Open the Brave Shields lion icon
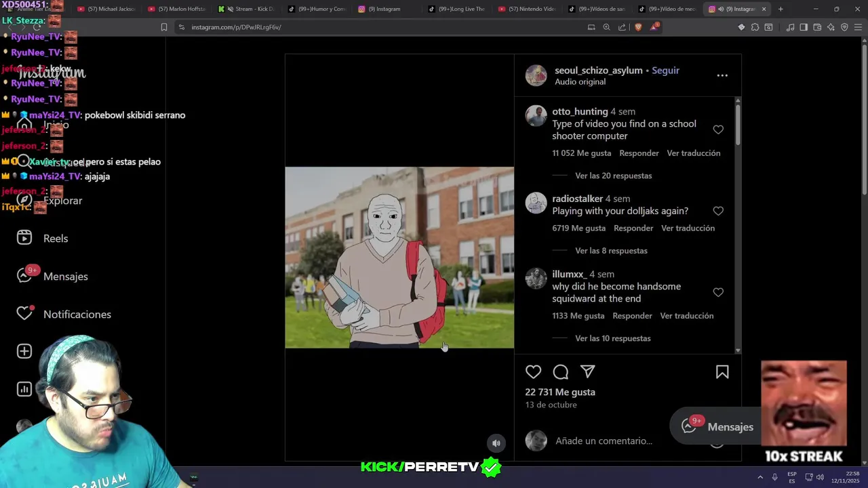Image resolution: width=868 pixels, height=488 pixels. click(x=638, y=27)
